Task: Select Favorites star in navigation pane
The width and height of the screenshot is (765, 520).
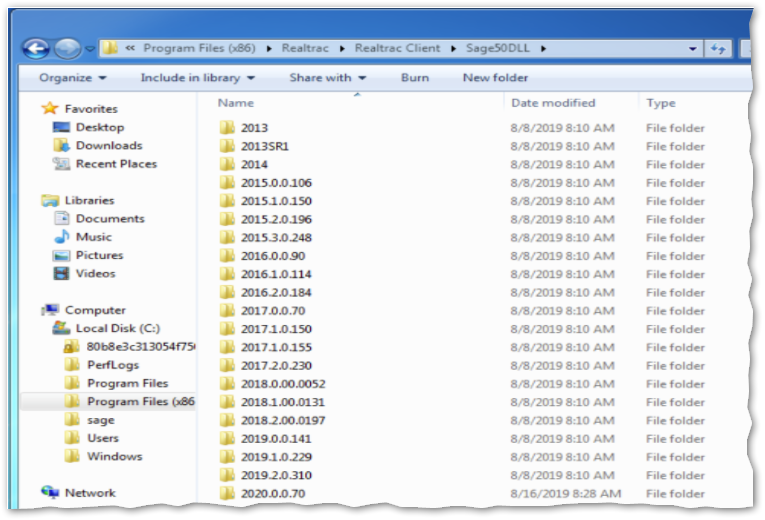Action: (x=50, y=108)
